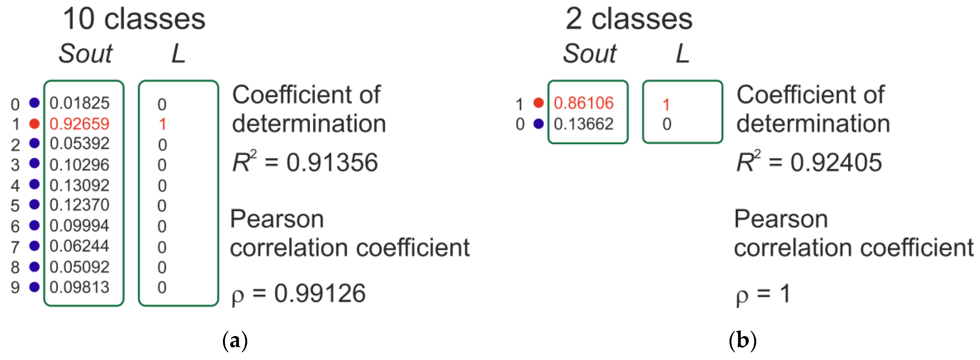
Task: Click the blue dot for class 9
Action: pyautogui.click(x=34, y=287)
